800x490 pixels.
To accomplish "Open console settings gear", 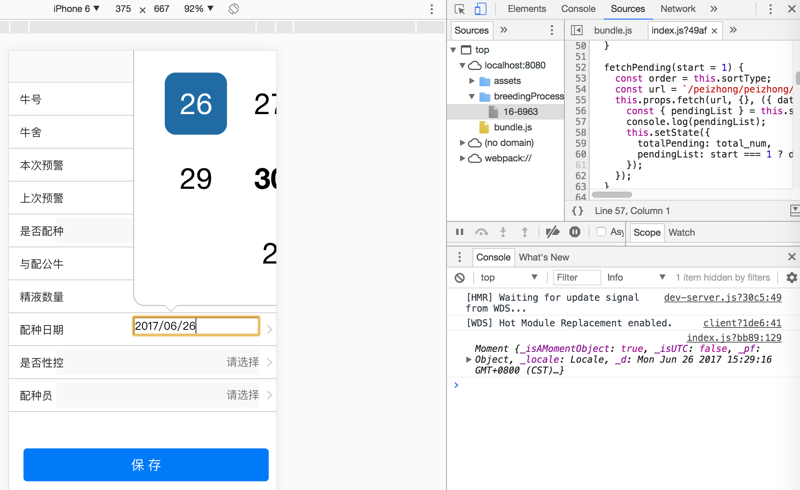I will (792, 277).
